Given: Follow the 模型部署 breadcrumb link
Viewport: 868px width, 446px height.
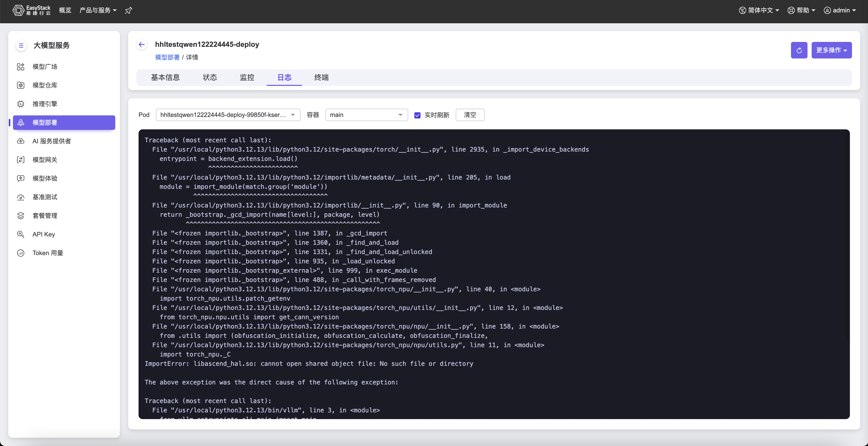Looking at the screenshot, I should tap(167, 57).
